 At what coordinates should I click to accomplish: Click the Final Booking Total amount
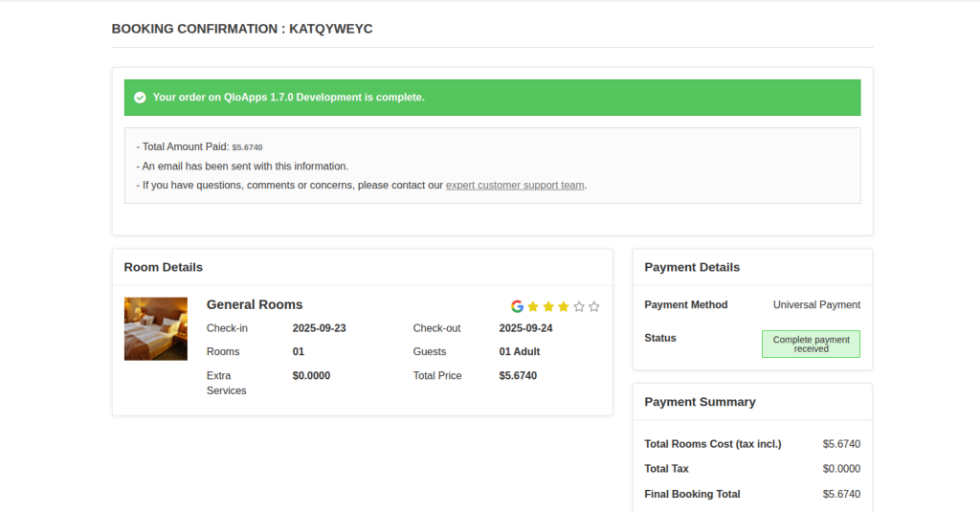click(841, 494)
